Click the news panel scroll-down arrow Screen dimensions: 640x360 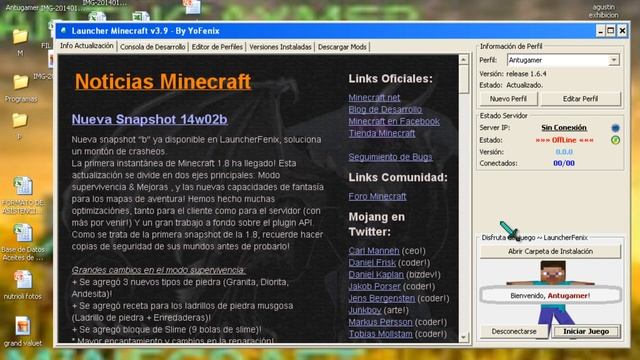(x=464, y=338)
